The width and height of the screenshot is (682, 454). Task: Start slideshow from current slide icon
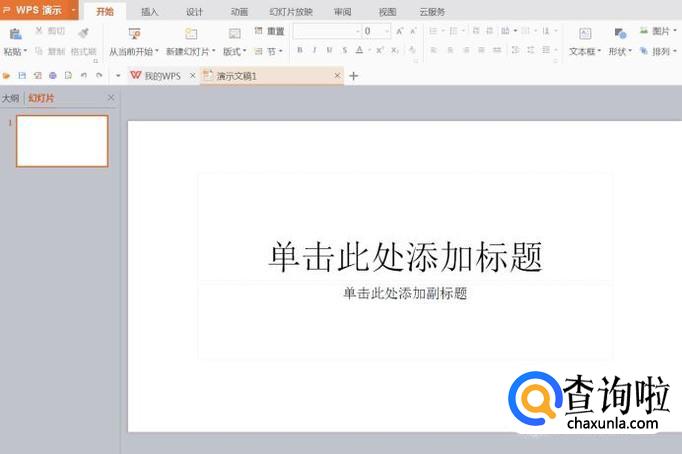[x=134, y=34]
